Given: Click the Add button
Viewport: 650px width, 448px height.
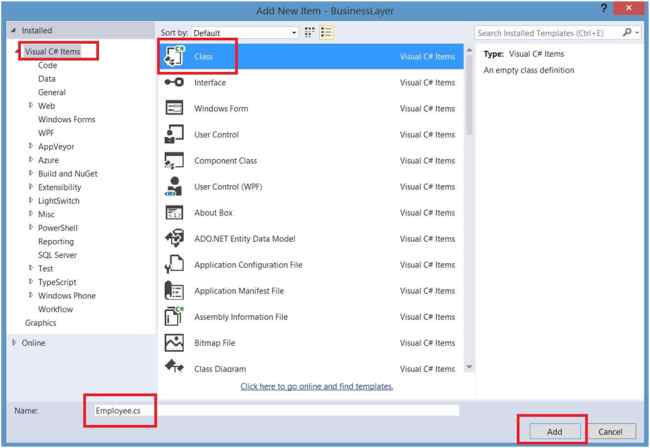Looking at the screenshot, I should [x=554, y=431].
